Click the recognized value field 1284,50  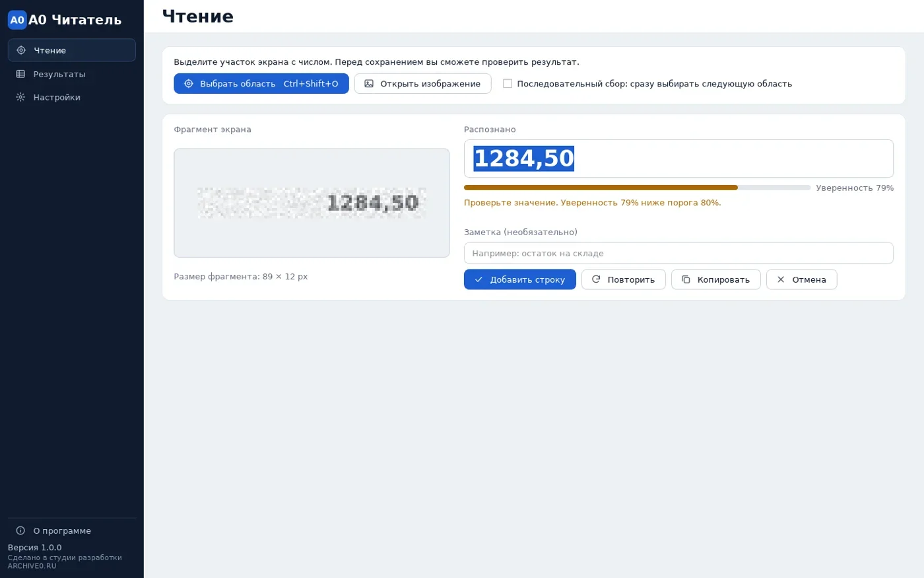tap(678, 159)
